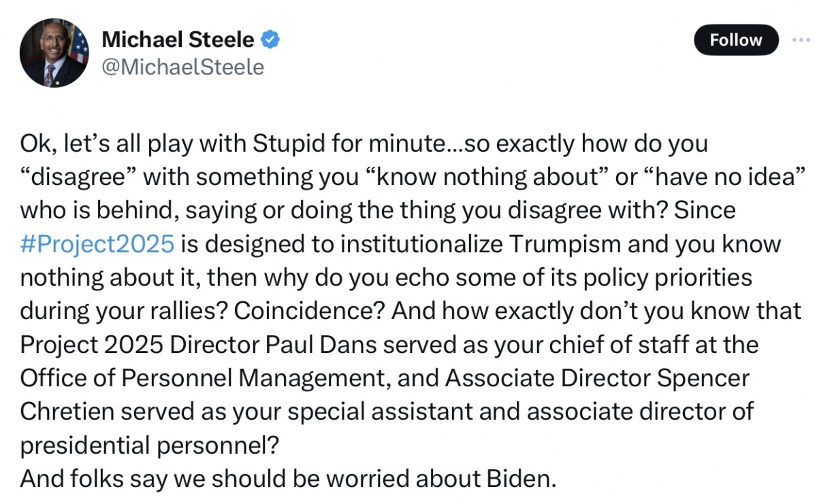Click the blue verified badge
The width and height of the screenshot is (817, 504).
270,40
